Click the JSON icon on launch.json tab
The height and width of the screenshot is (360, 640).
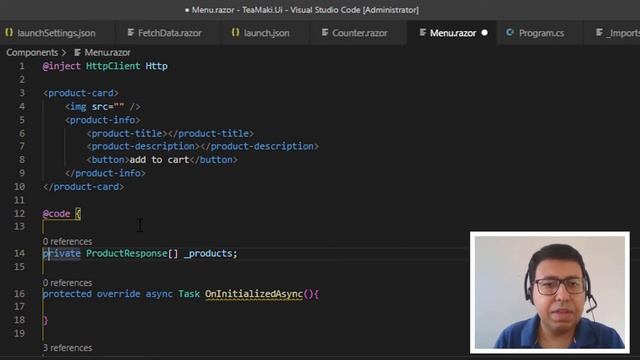236,33
